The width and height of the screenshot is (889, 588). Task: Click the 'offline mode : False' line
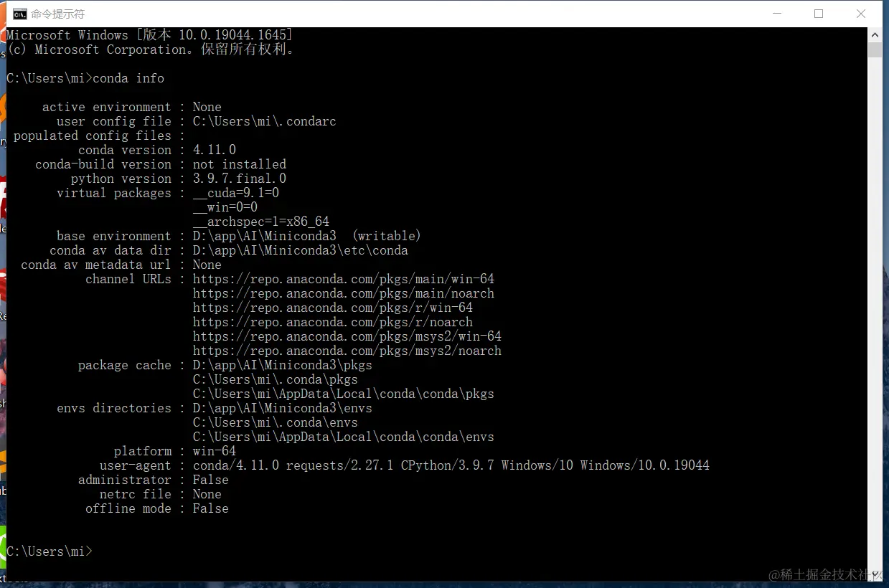pyautogui.click(x=157, y=508)
